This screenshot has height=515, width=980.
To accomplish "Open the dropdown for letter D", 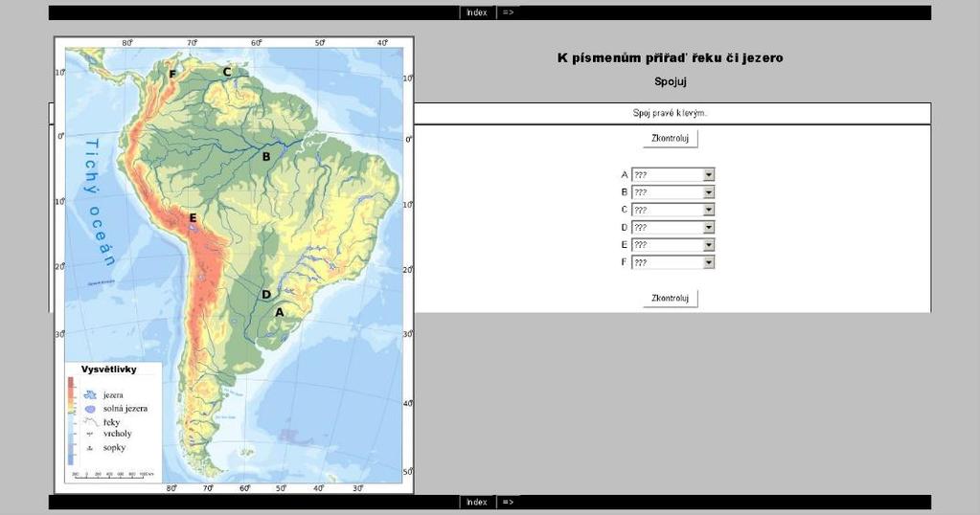I will click(x=672, y=227).
